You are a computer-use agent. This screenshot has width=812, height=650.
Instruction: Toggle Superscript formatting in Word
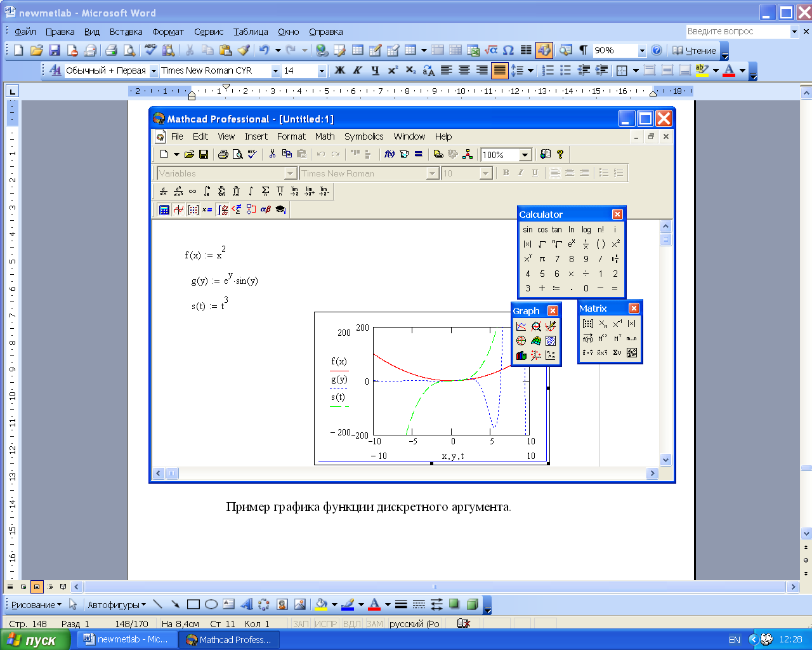(393, 70)
